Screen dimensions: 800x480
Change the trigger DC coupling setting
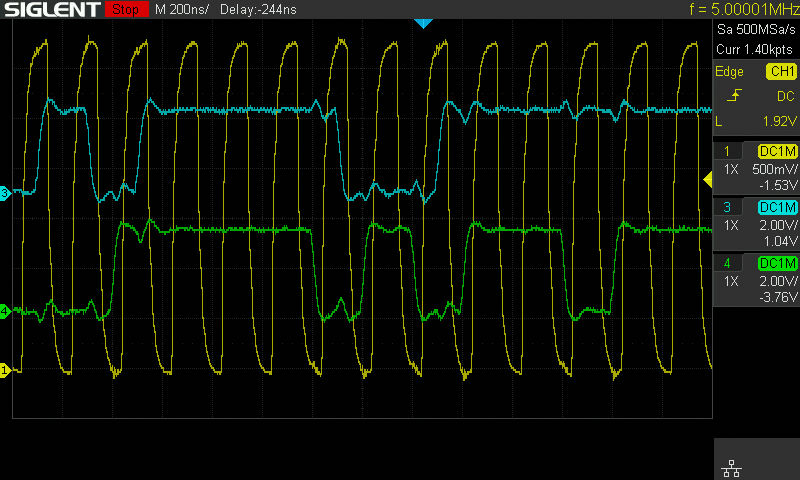[786, 96]
